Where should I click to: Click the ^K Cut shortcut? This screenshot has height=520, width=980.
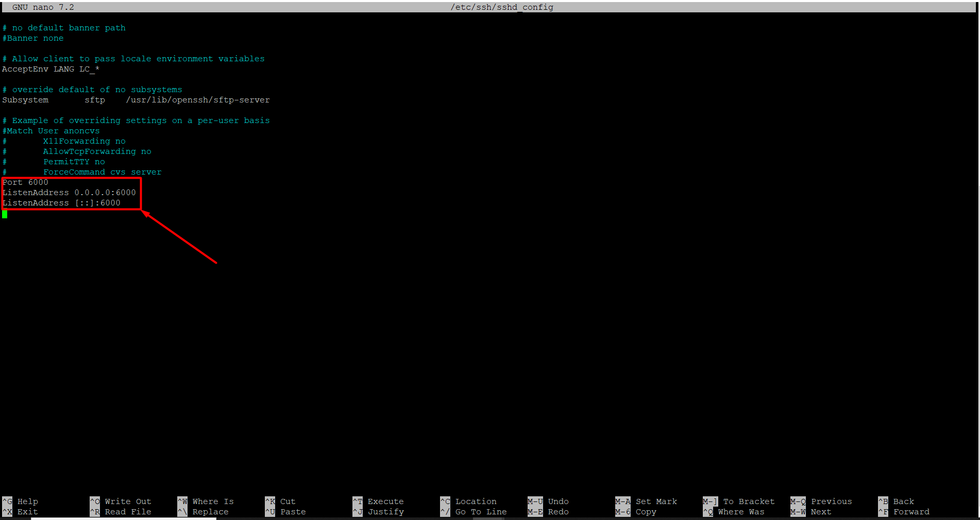281,501
